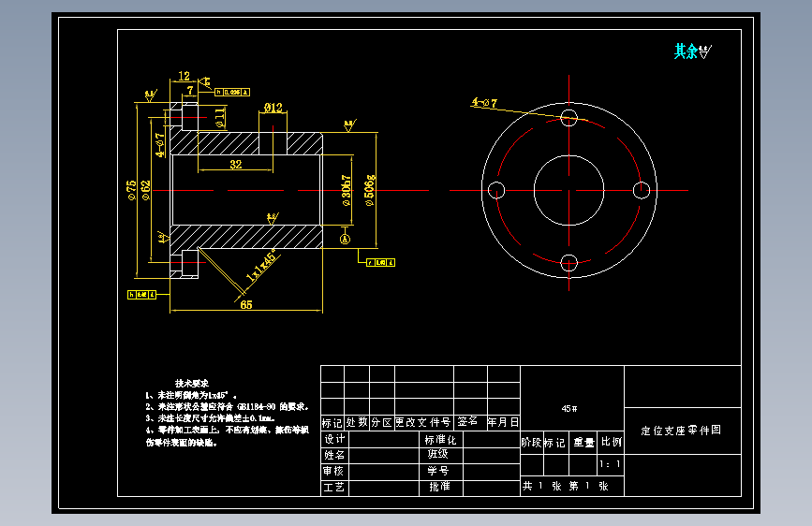
Task: Click the 定位支座零件图 drawing title
Action: tap(681, 431)
